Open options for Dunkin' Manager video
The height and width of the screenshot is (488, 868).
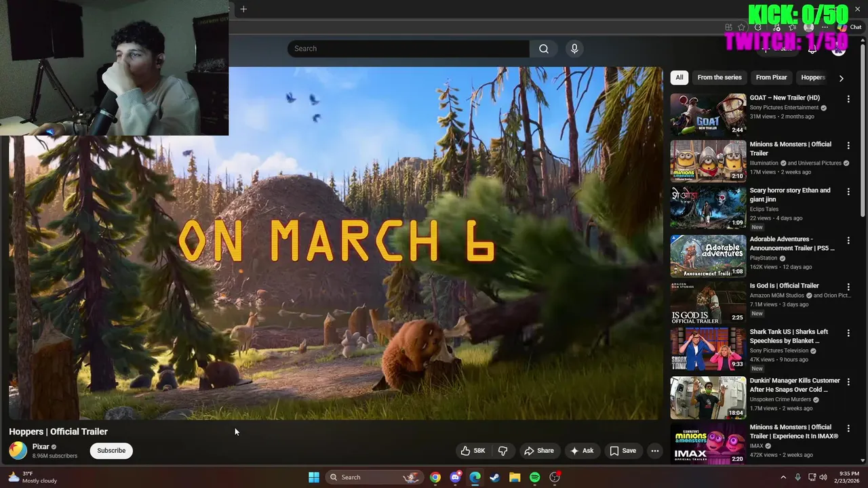(848, 382)
